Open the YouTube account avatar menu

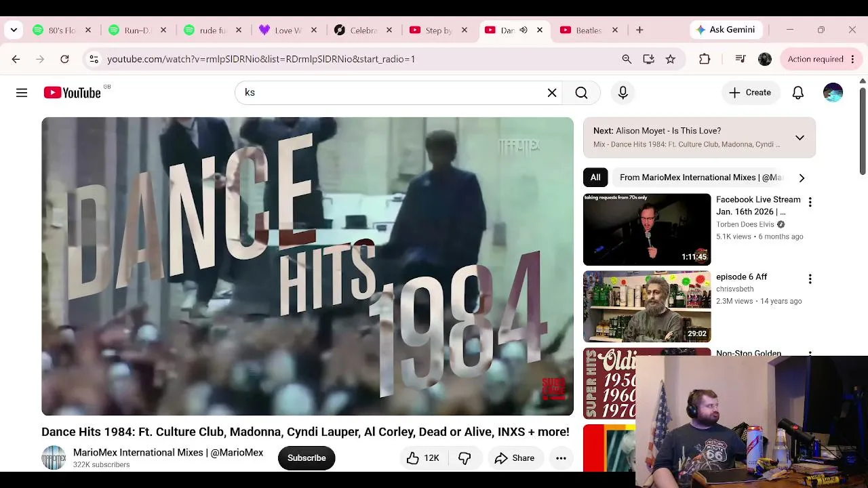coord(833,93)
